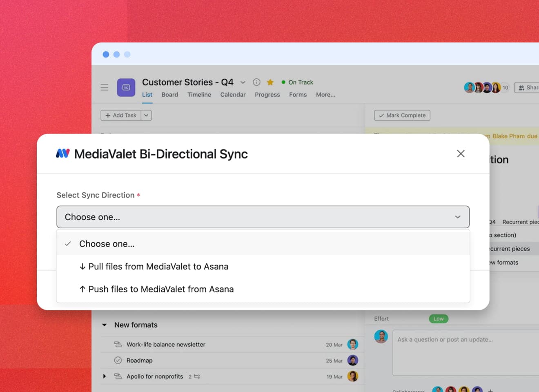The height and width of the screenshot is (392, 539).
Task: Expand the project title dropdown chevron
Action: click(243, 82)
